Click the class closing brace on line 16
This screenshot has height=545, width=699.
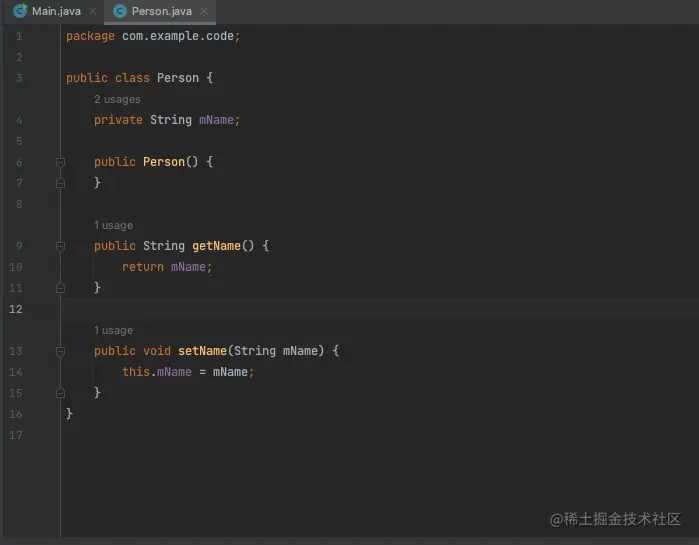[x=69, y=414]
